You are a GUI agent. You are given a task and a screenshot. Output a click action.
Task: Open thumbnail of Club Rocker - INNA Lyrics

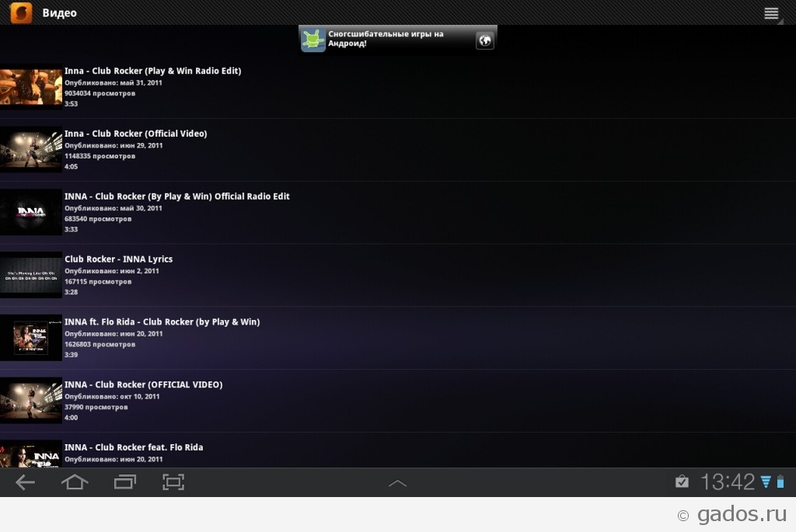pos(31,276)
